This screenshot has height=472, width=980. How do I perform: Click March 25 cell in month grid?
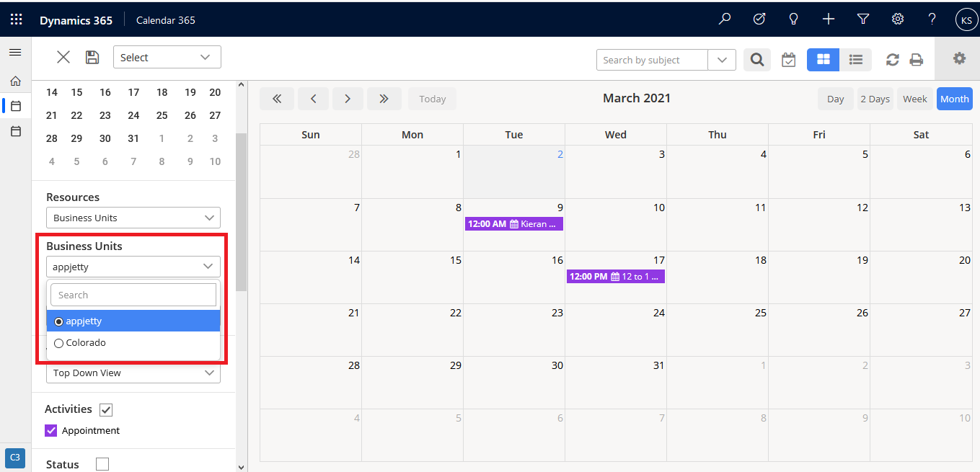[x=718, y=330]
